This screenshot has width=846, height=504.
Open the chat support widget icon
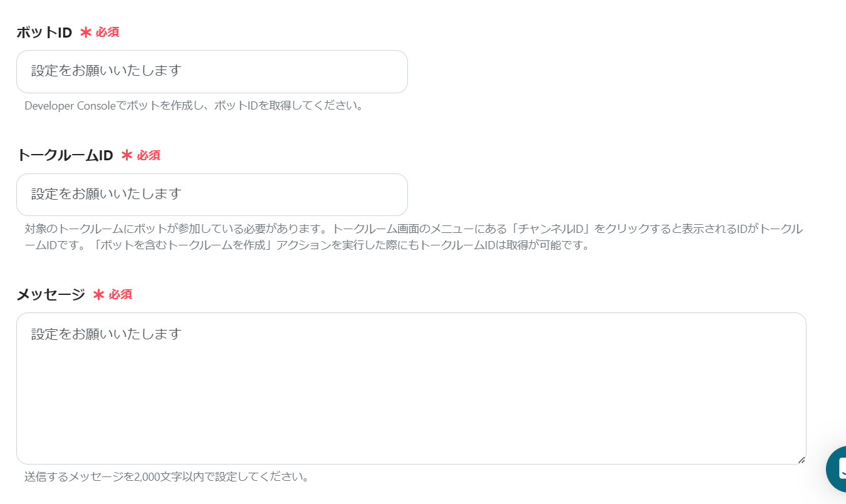(837, 469)
